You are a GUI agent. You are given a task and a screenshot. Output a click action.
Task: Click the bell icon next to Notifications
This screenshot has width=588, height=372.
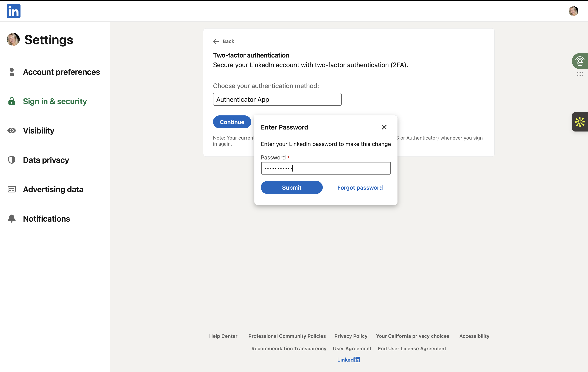click(11, 218)
